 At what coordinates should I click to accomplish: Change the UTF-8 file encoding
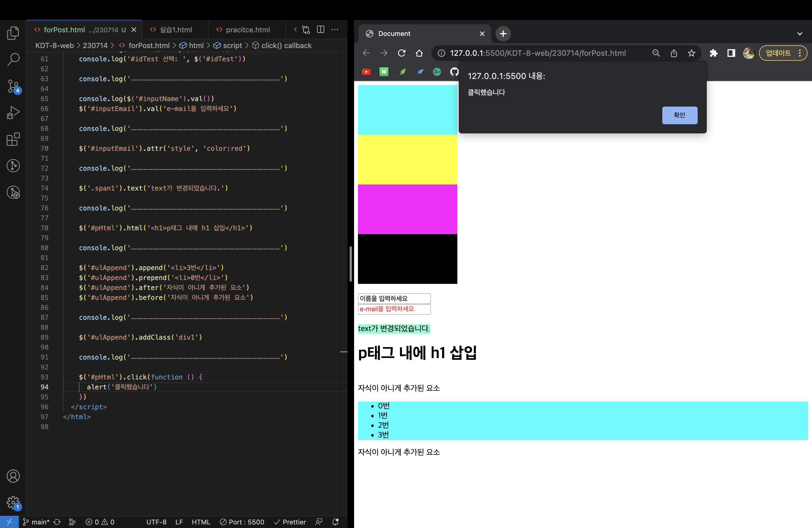coord(156,522)
